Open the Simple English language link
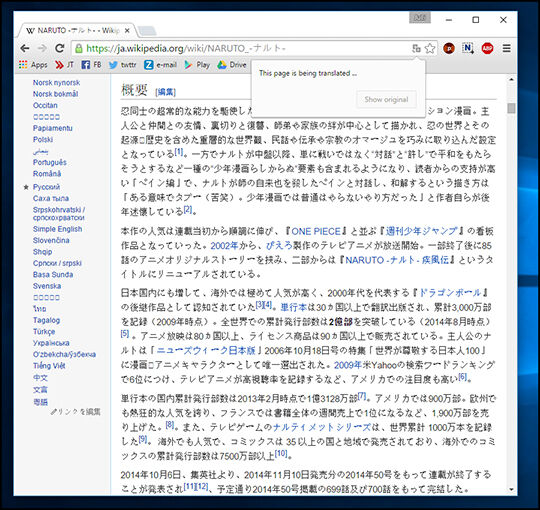The height and width of the screenshot is (510, 540). pos(58,229)
